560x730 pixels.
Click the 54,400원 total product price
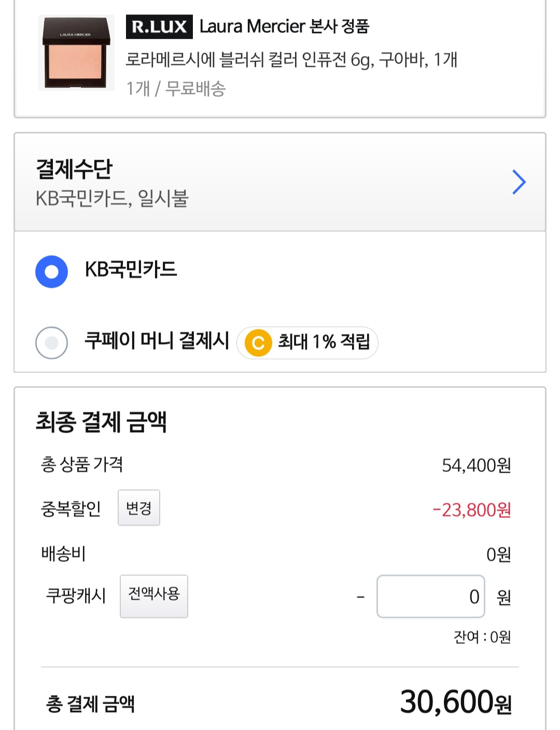coord(476,465)
